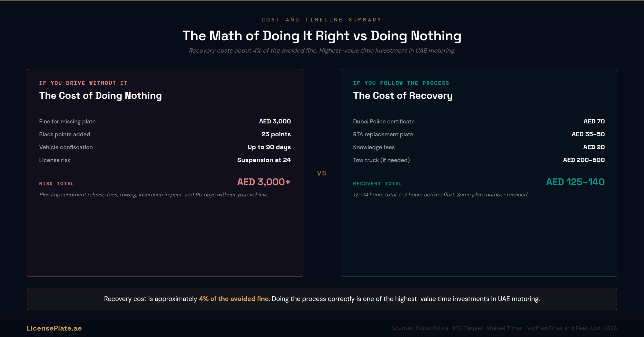Click the main headline about Doing It Right
Image resolution: width=644 pixels, height=337 pixels.
coord(322,36)
